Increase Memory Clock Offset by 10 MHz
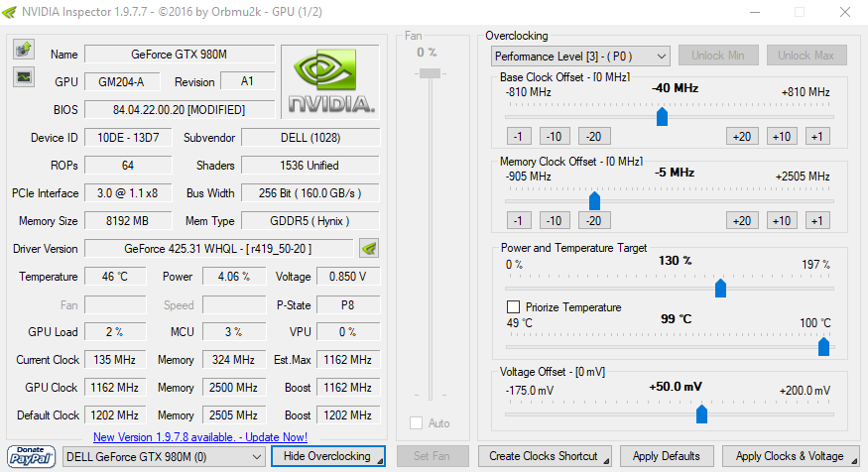This screenshot has width=868, height=472. click(x=782, y=221)
